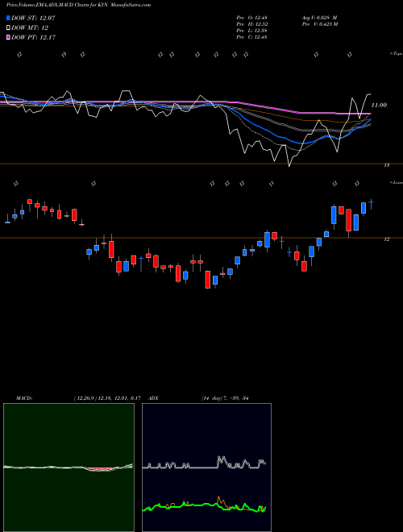
Task: Click the MACD parameters '(12,26,9)' readout
Action: pyautogui.click(x=107, y=398)
